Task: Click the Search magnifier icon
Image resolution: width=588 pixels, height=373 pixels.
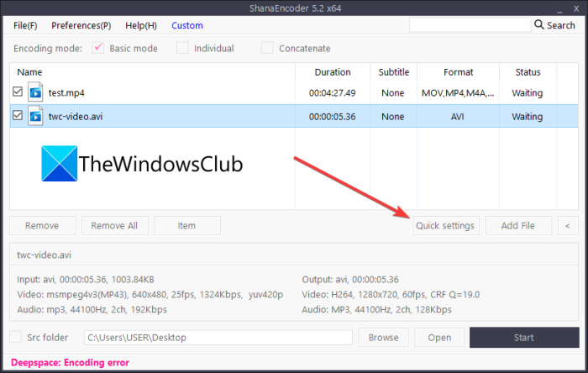Action: [539, 24]
